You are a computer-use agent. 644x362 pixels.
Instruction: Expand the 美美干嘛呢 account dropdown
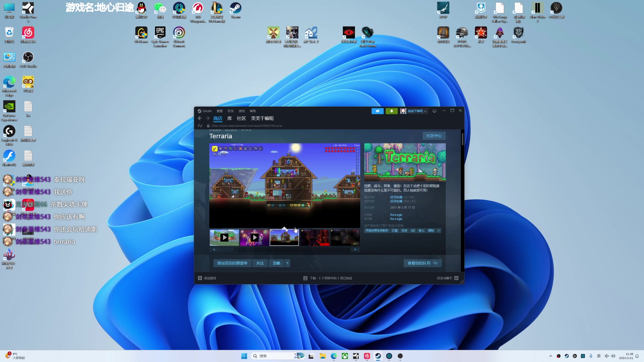(x=414, y=111)
